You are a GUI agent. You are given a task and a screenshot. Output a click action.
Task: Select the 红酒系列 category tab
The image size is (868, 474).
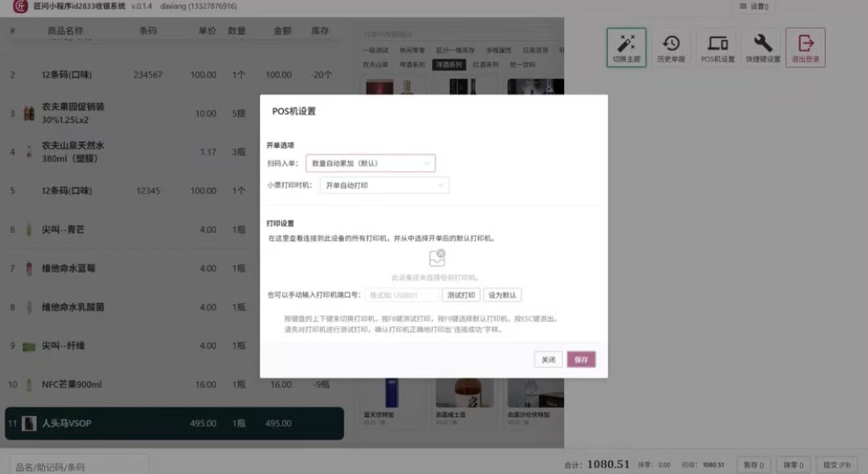pos(486,64)
